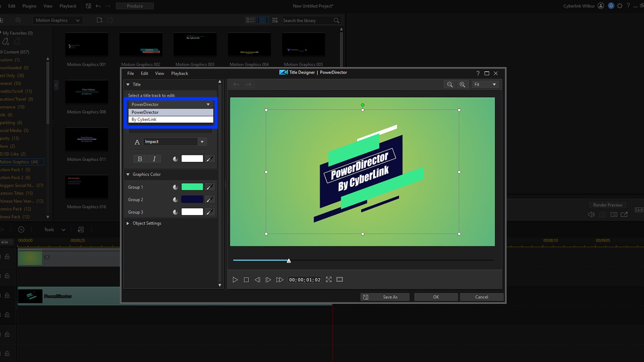
Task: Switch library to details list view
Action: coord(250,20)
